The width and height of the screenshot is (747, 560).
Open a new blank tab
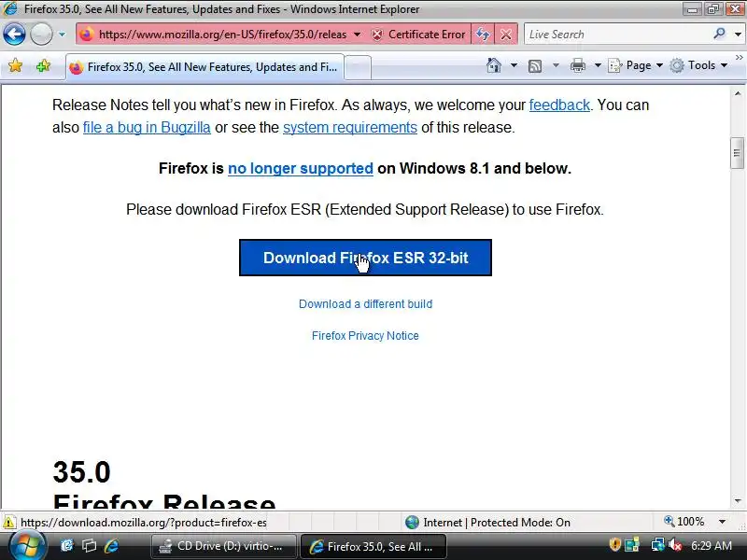click(358, 67)
